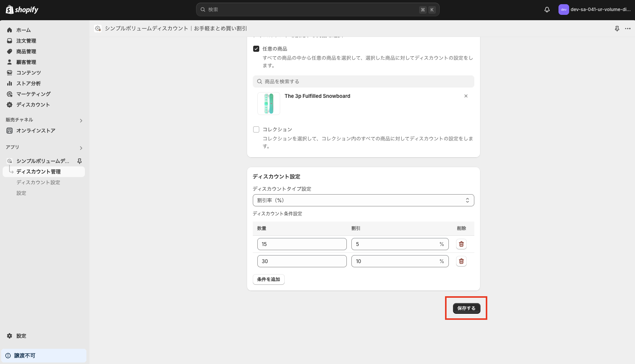Click the app icon in the header

(98, 29)
